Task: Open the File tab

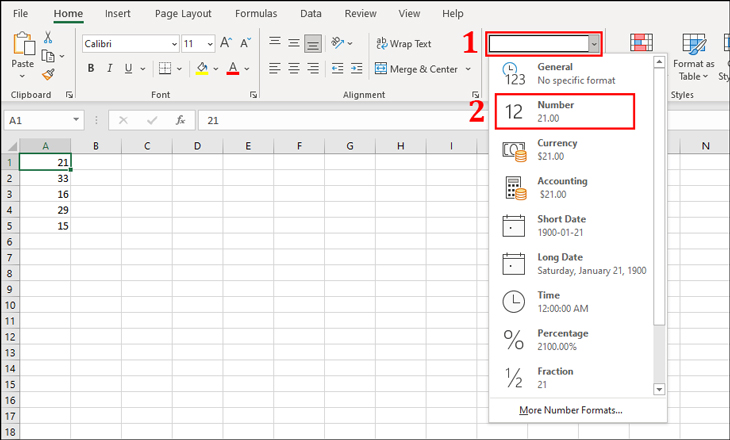Action: 20,14
